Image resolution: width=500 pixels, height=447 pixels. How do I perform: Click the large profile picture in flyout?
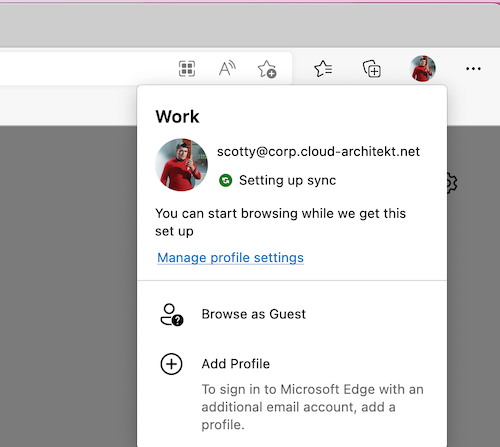[x=181, y=165]
